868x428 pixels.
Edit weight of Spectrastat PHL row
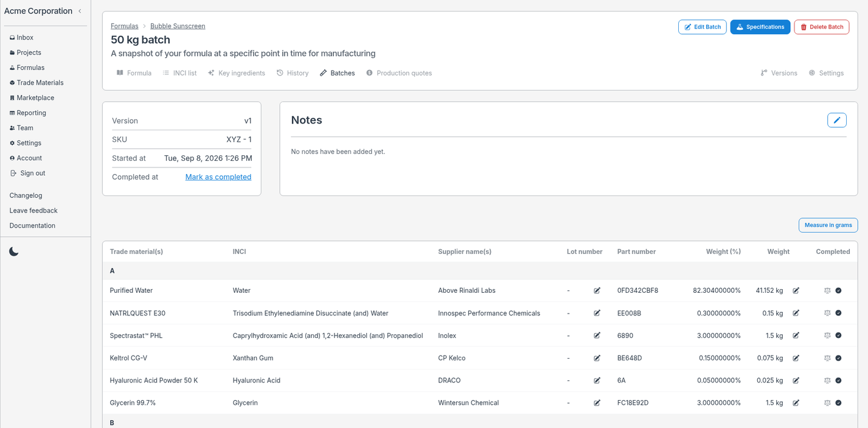[x=796, y=335]
